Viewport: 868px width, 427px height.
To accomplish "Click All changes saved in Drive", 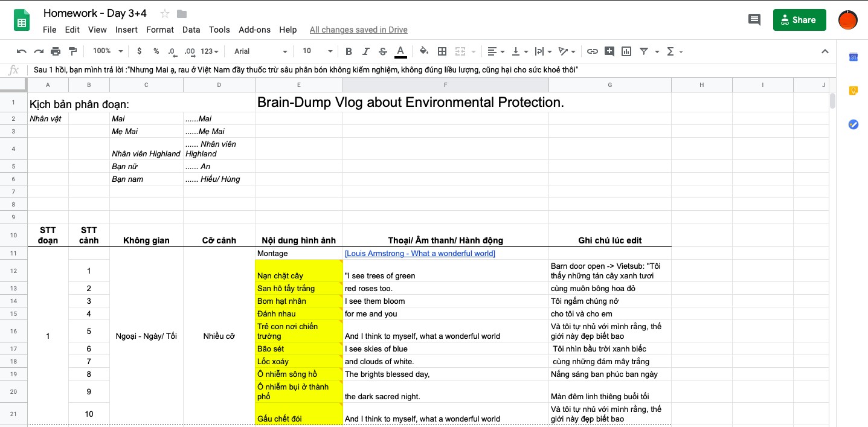I will (358, 30).
